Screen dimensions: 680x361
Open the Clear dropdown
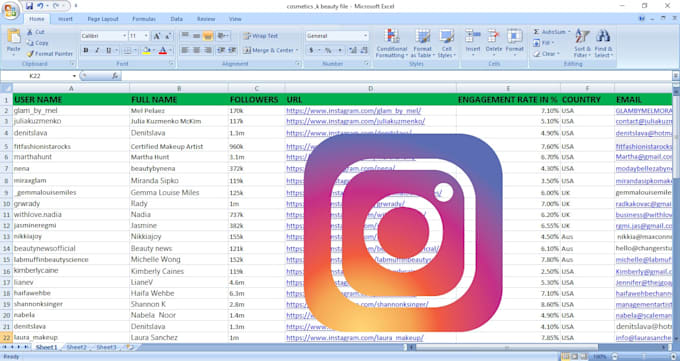[x=547, y=54]
